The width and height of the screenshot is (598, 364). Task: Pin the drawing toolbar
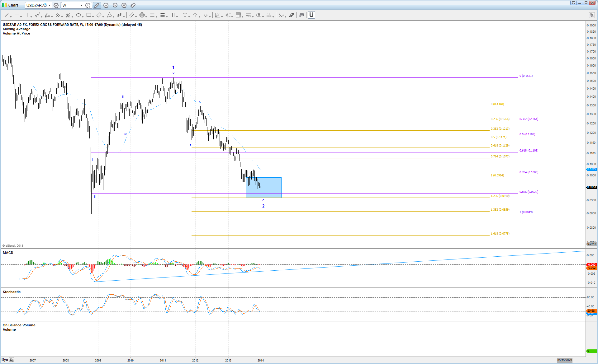591,15
